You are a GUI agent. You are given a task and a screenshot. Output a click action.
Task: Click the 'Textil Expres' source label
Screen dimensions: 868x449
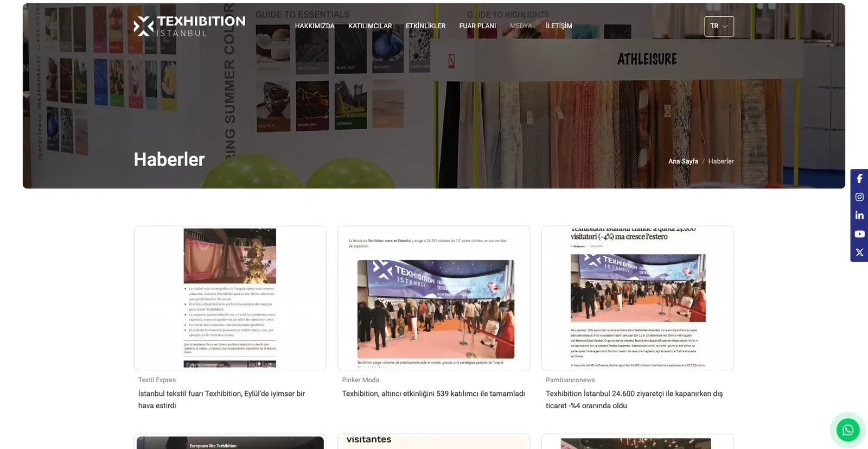(x=157, y=380)
